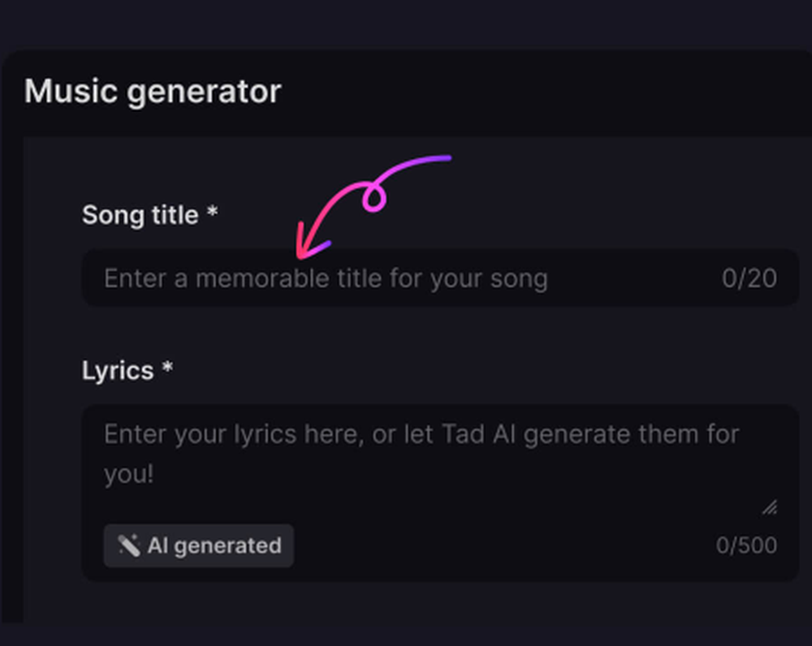Image resolution: width=812 pixels, height=646 pixels.
Task: Click the Song title label
Action: 140,215
